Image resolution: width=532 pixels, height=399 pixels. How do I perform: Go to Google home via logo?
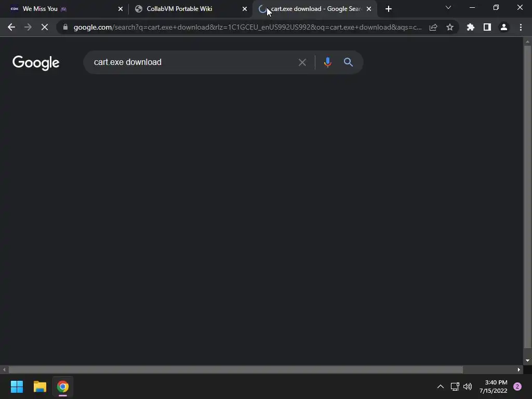36,63
